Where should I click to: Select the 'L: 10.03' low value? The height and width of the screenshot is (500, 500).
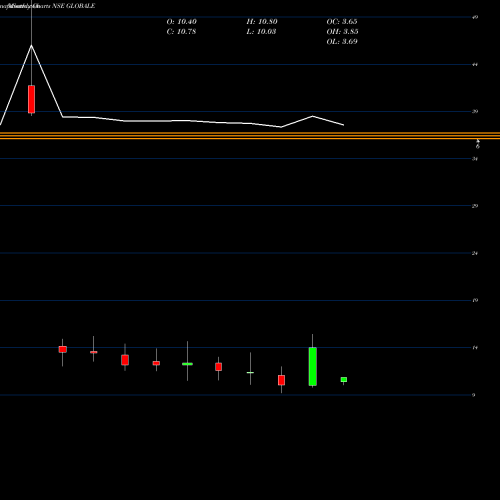261,32
